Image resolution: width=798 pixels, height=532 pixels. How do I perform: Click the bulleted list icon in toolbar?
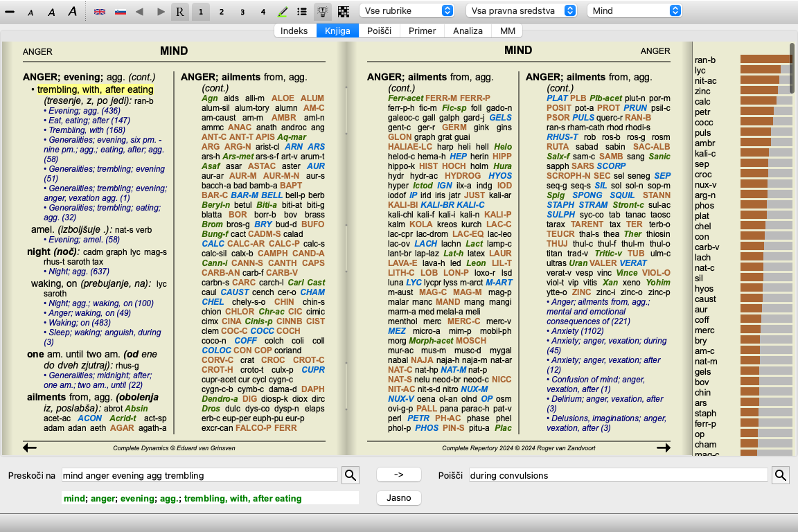click(x=302, y=12)
